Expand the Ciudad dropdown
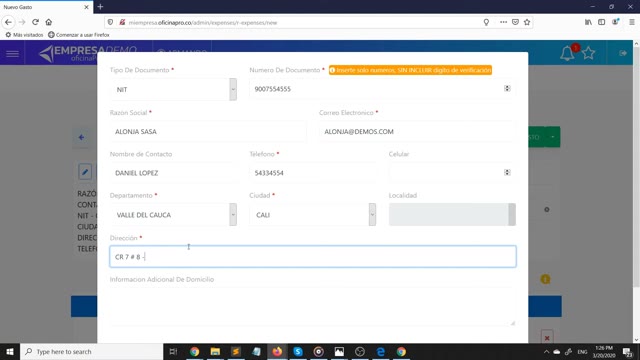This screenshot has height=360, width=640. point(372,214)
